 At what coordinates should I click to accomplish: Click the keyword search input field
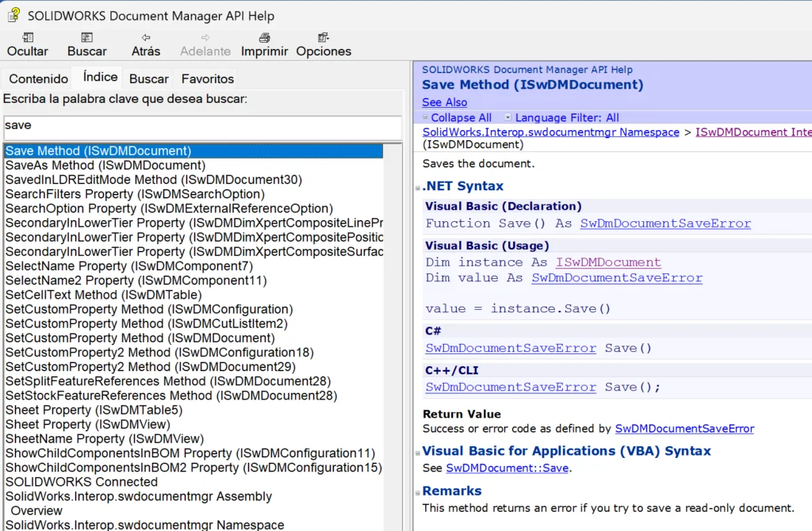[202, 128]
